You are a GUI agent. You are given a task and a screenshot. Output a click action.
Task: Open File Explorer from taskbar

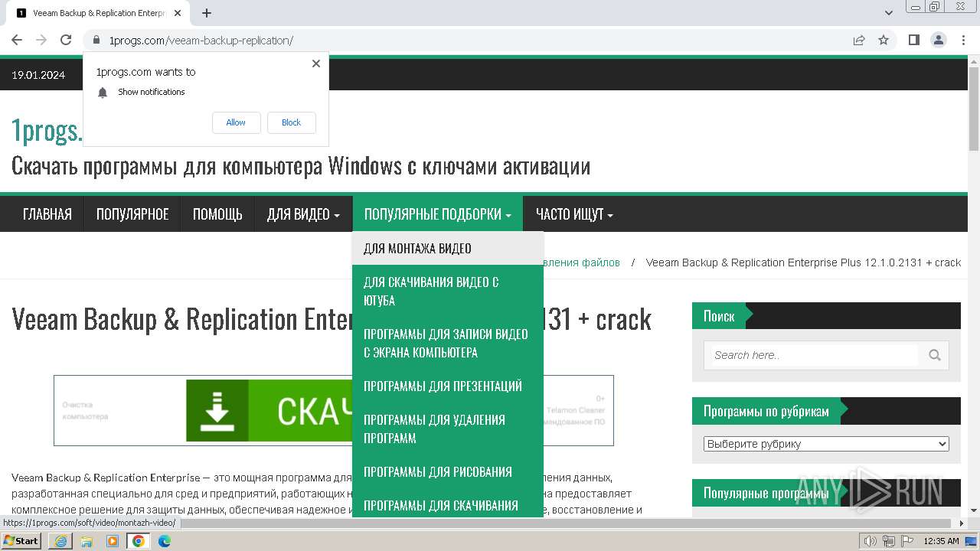point(87,541)
